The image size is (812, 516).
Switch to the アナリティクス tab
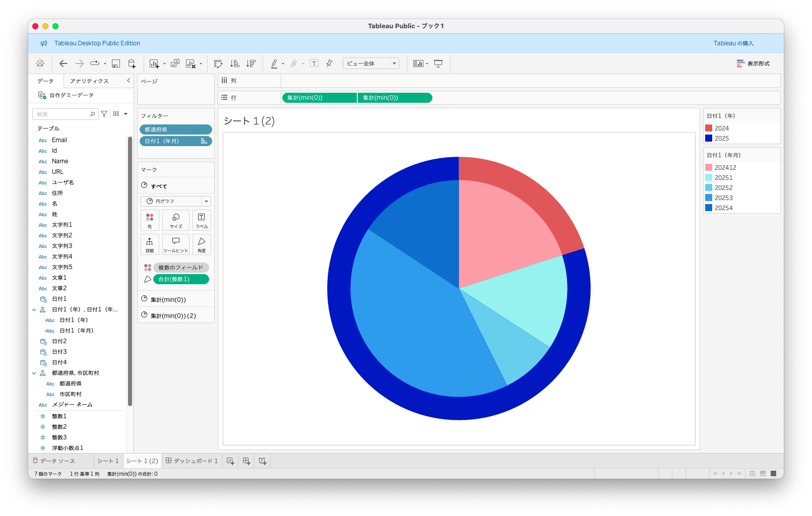pyautogui.click(x=89, y=81)
